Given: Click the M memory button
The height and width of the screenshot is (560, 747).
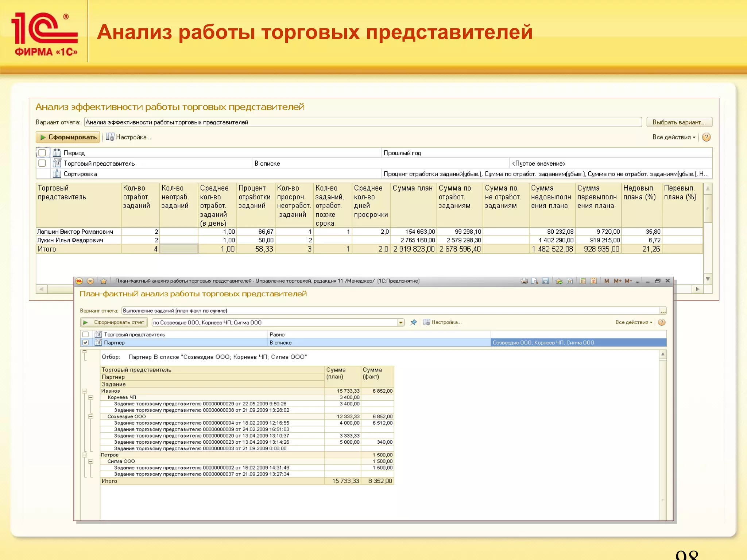Looking at the screenshot, I should point(607,281).
